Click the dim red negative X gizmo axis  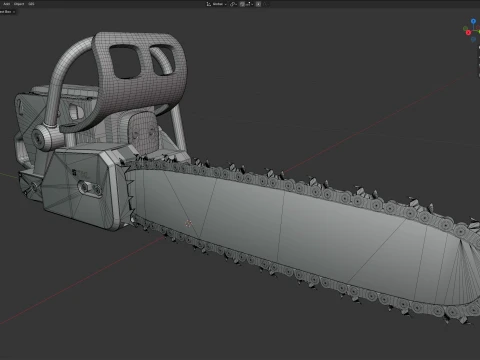478,28
